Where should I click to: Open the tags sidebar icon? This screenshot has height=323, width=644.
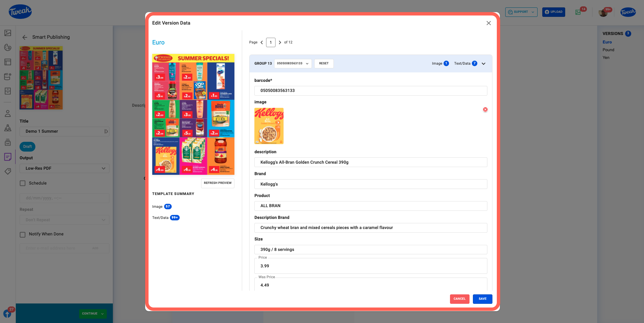pos(8,171)
